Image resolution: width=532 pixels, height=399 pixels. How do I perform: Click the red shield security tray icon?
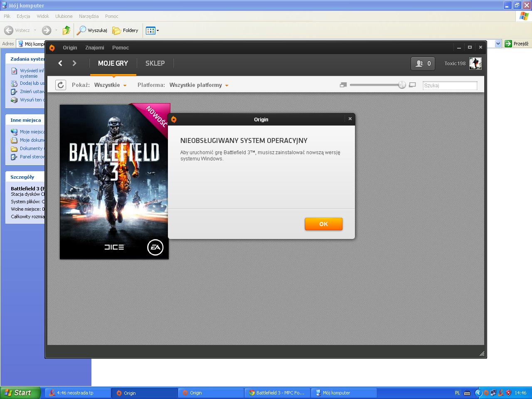click(508, 393)
